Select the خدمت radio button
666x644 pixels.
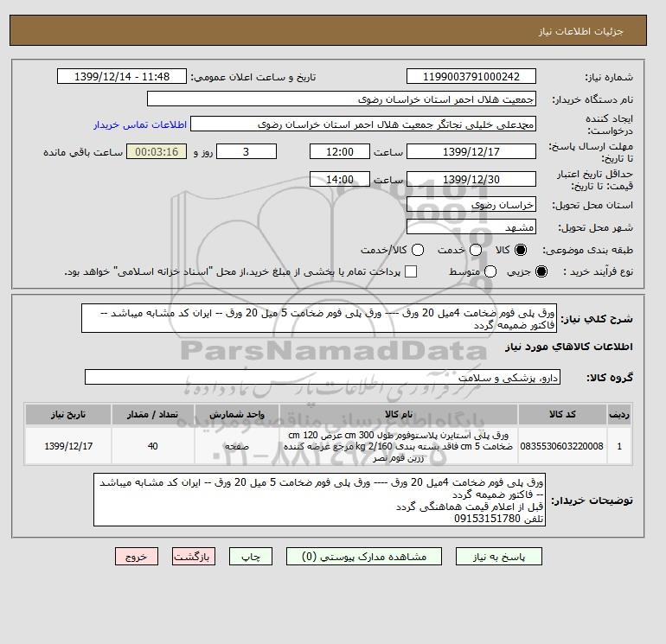click(x=476, y=250)
